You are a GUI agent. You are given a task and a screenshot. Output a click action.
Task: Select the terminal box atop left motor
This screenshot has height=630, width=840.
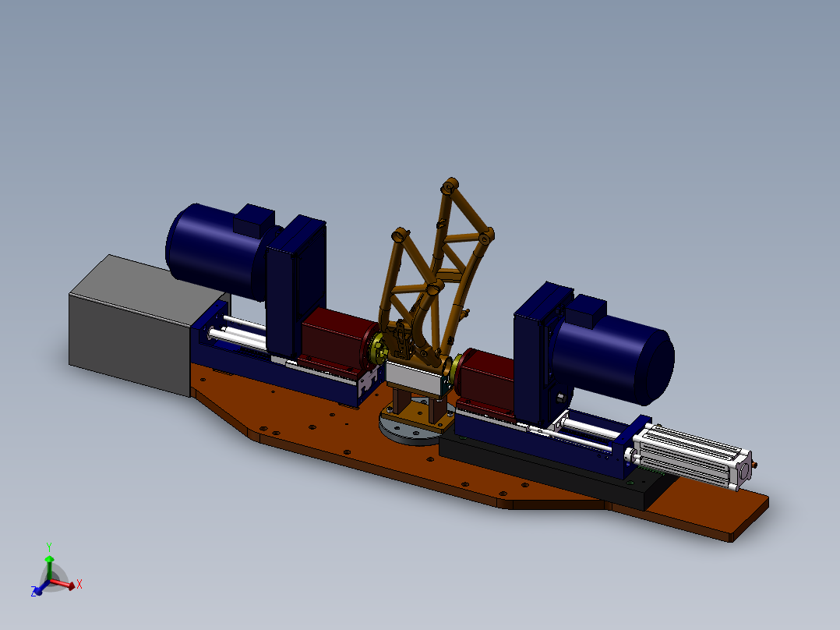point(254,219)
